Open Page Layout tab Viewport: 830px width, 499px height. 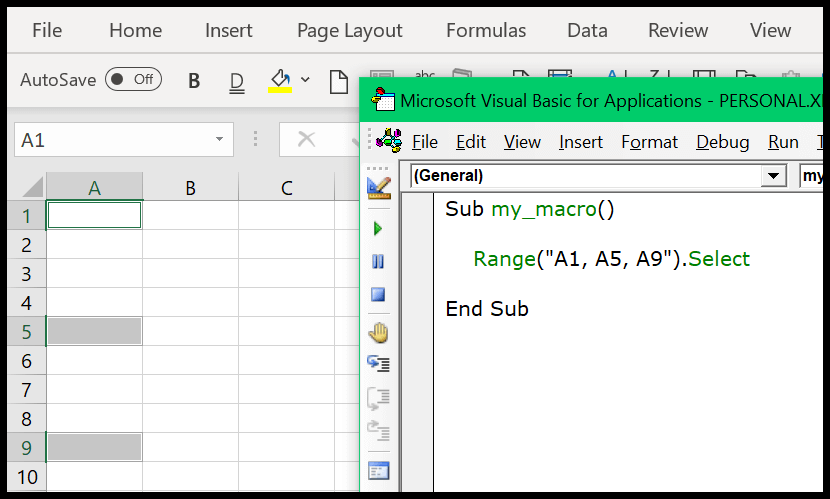click(x=349, y=31)
